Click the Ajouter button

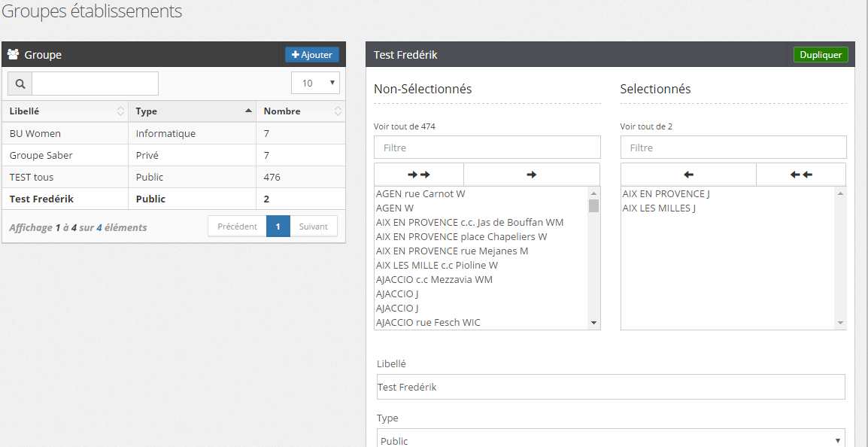(312, 55)
